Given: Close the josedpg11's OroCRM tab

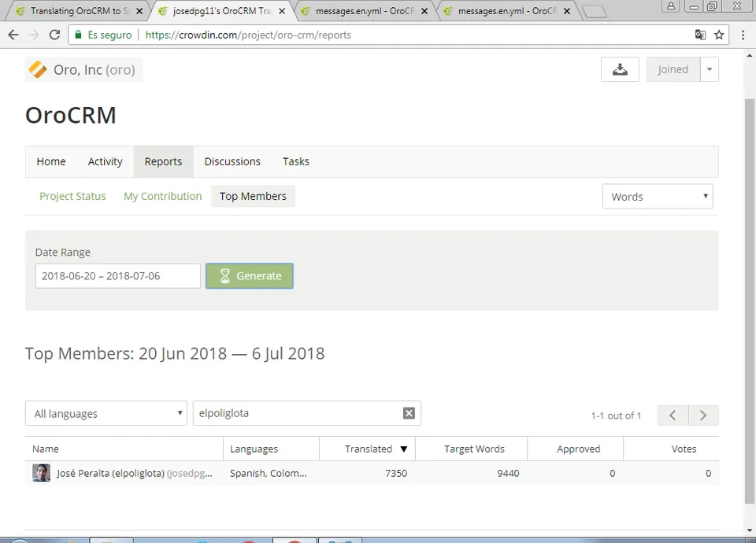Looking at the screenshot, I should [x=282, y=11].
